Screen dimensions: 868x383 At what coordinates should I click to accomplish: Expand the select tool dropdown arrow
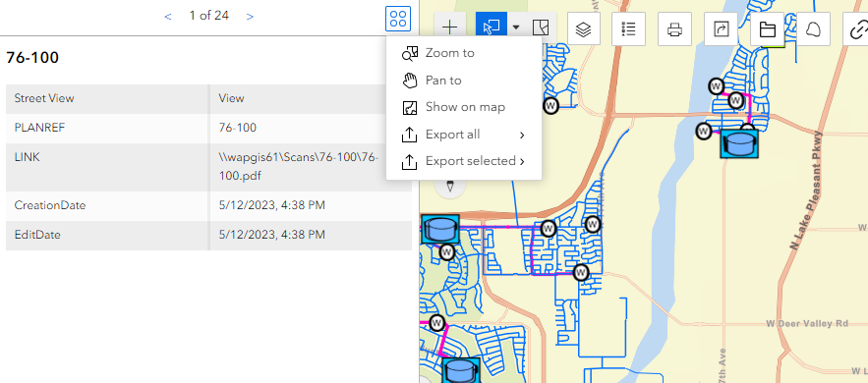point(516,27)
